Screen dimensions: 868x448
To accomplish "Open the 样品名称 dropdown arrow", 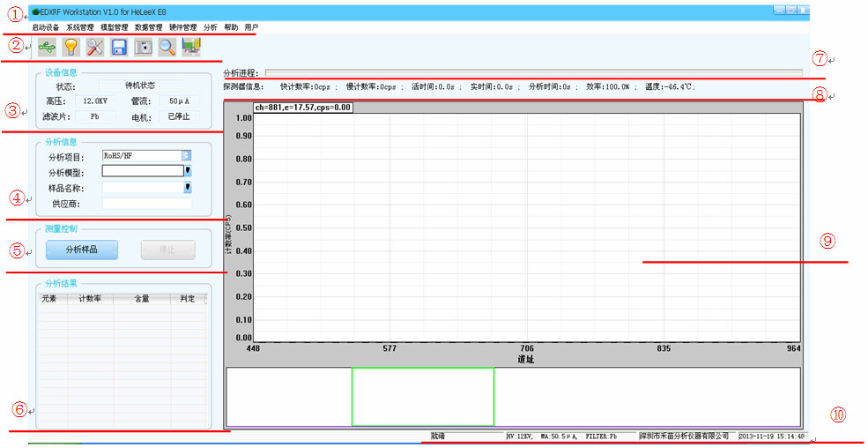I will coord(187,187).
